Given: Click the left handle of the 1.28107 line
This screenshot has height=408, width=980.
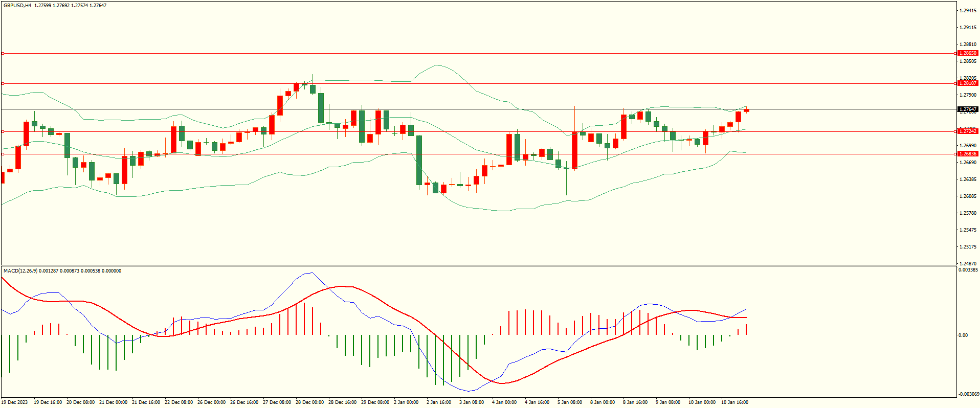Looking at the screenshot, I should tap(3, 83).
